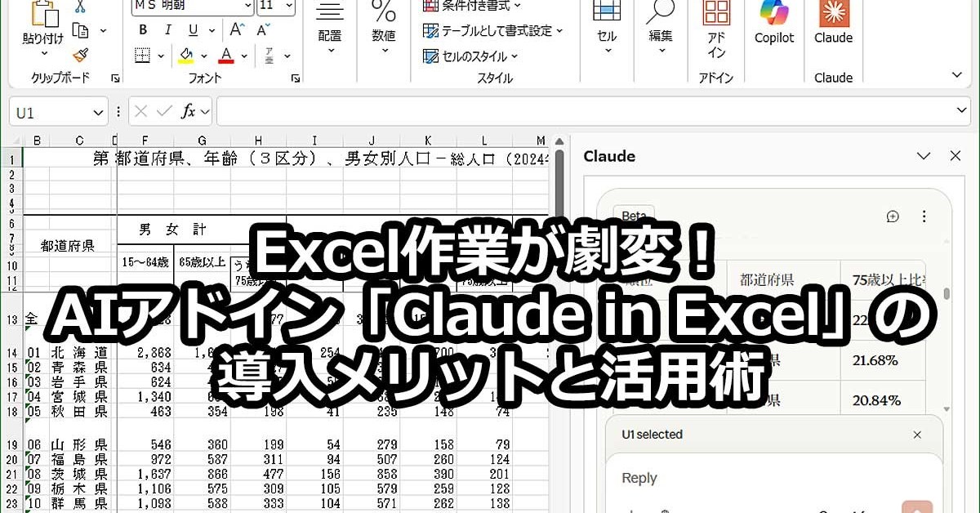Viewport: 980px width, 513px height.
Task: Start a new chat in Claude pane
Action: point(893,216)
